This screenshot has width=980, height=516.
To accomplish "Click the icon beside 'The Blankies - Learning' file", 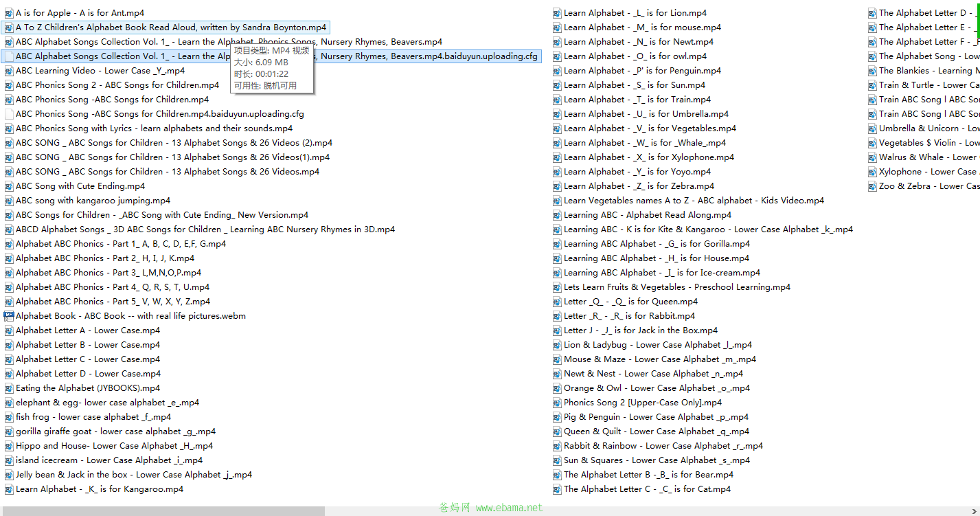I will tap(872, 71).
